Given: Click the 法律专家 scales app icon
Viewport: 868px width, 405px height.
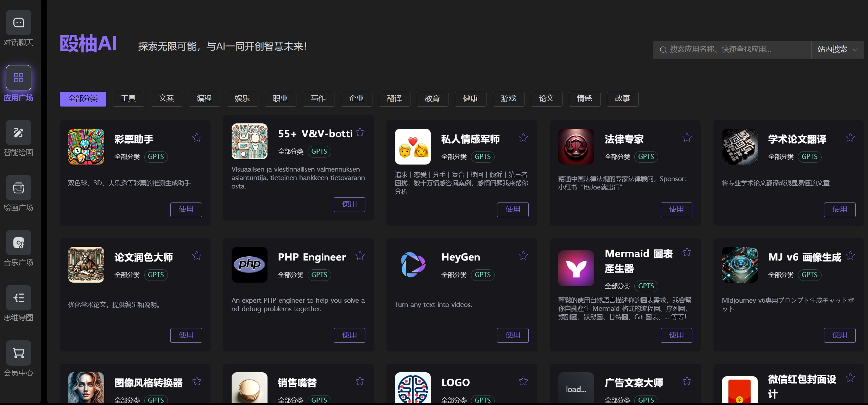Looking at the screenshot, I should point(576,147).
